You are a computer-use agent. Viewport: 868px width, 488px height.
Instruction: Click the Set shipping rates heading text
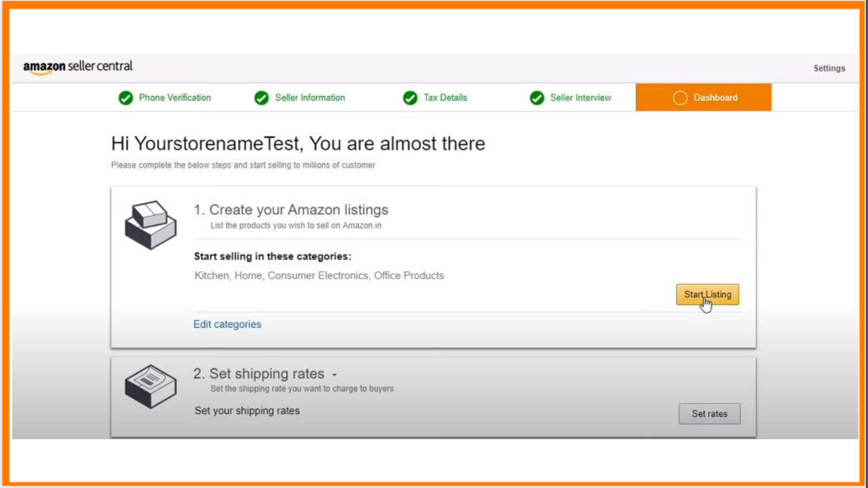pyautogui.click(x=259, y=374)
